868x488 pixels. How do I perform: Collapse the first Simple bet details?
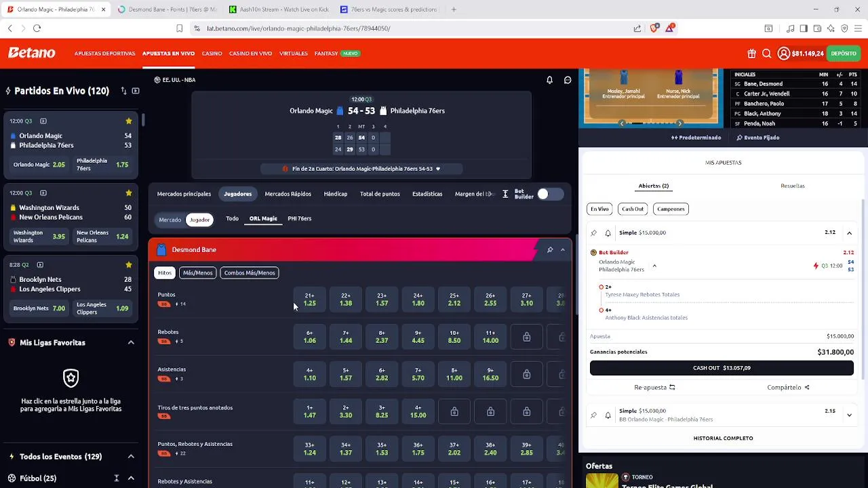pos(849,232)
